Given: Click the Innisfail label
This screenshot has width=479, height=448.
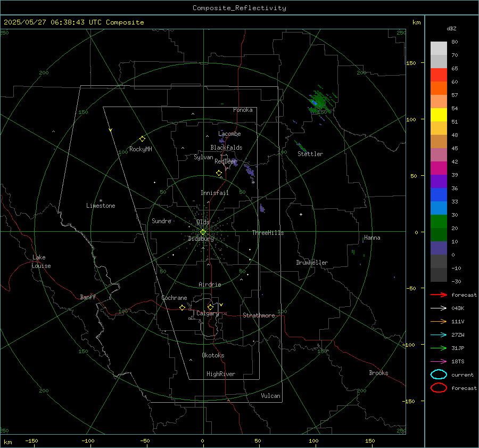Looking at the screenshot, I should [x=214, y=193].
